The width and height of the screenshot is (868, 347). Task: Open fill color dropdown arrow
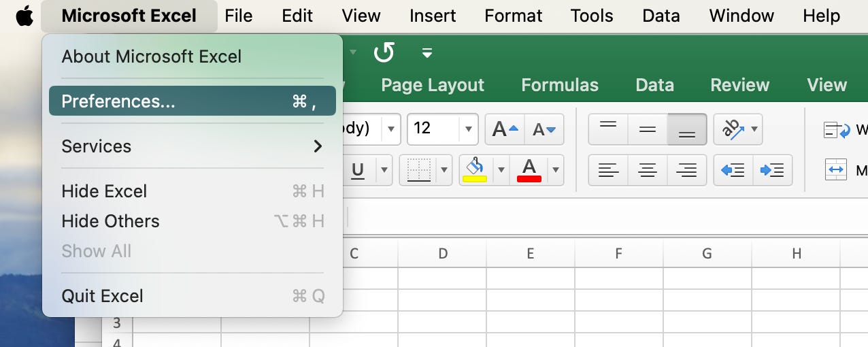(x=501, y=170)
